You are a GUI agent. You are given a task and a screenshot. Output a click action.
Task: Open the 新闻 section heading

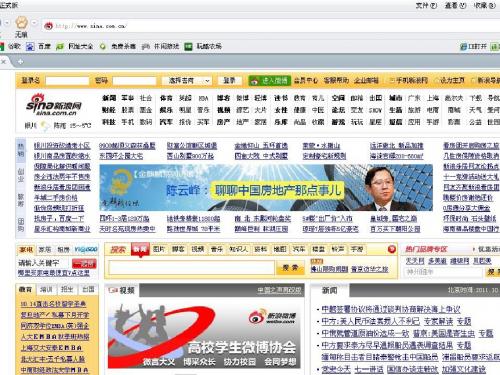tap(329, 291)
